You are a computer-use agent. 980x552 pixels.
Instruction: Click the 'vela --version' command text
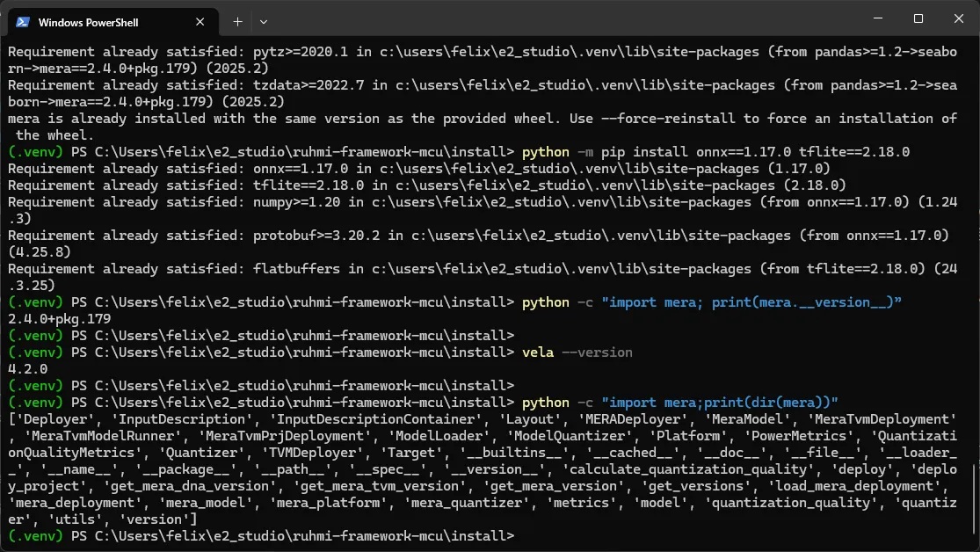[x=577, y=352]
